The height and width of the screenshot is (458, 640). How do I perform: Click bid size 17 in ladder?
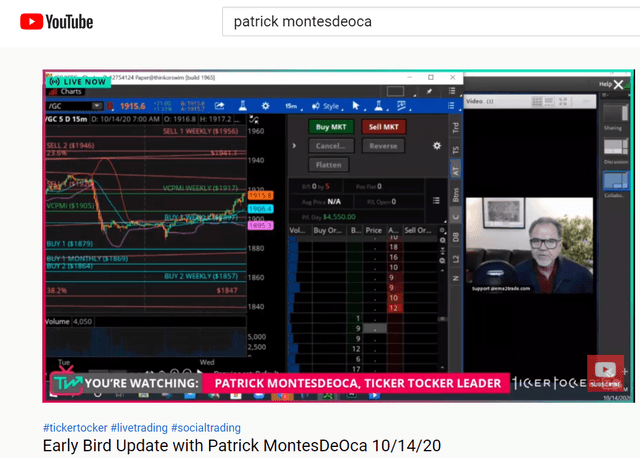click(x=356, y=369)
